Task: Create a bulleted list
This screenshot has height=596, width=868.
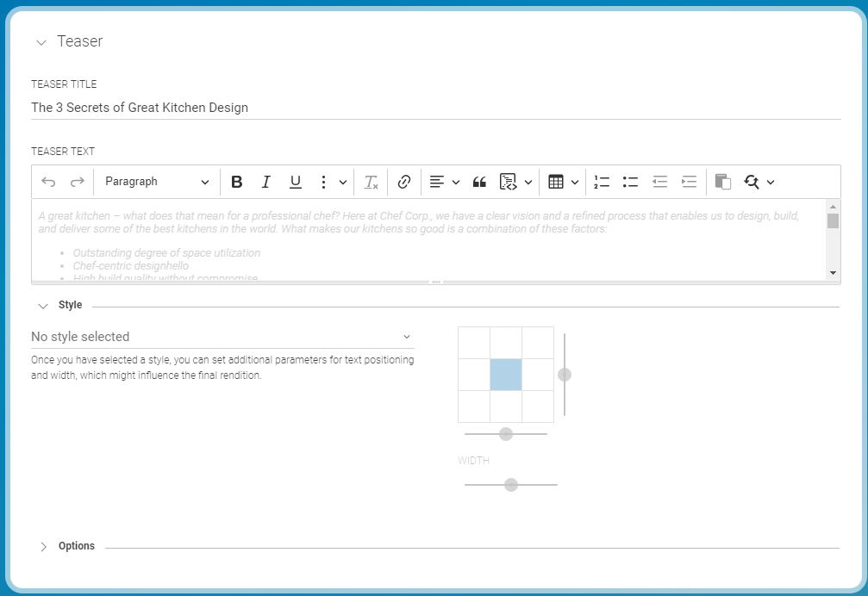Action: click(x=630, y=182)
